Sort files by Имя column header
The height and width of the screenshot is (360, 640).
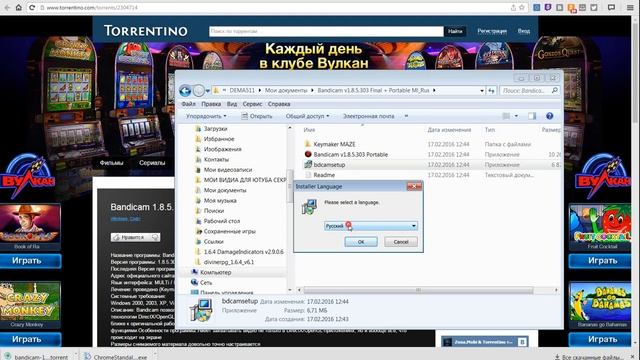point(309,130)
